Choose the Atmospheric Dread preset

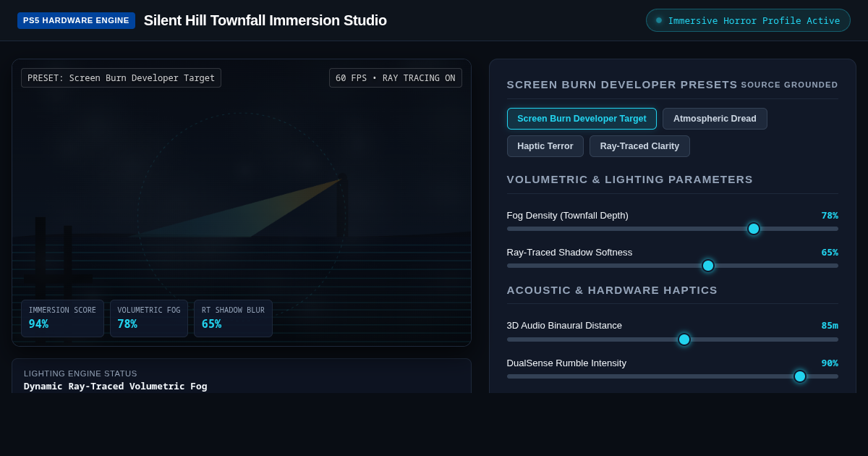click(715, 119)
